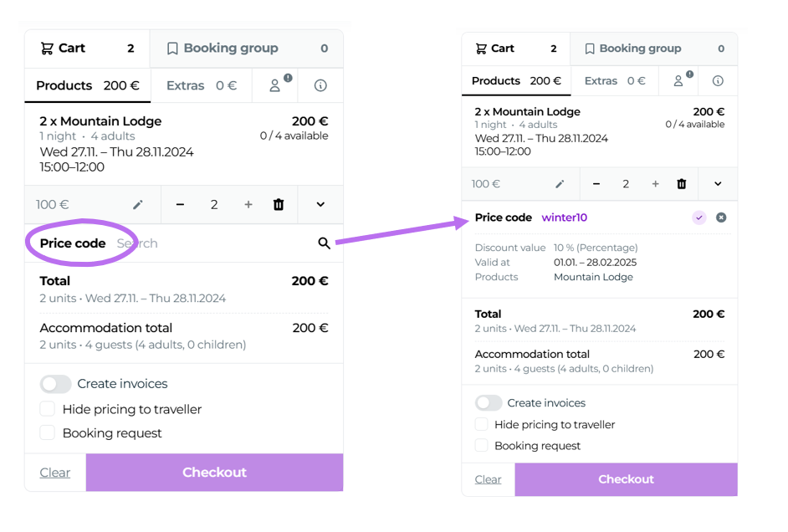The height and width of the screenshot is (532, 788).
Task: Open the guest person icon tab in the left cart
Action: (x=275, y=85)
